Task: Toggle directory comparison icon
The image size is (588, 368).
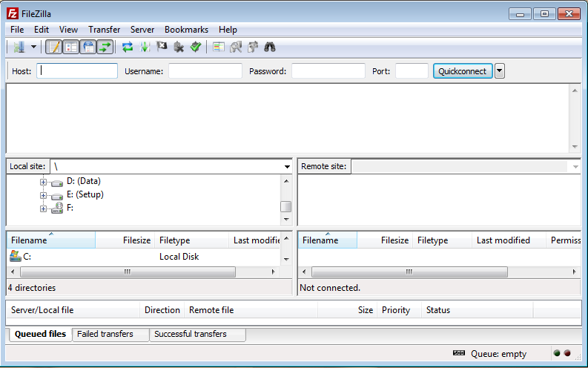Action: (236, 47)
